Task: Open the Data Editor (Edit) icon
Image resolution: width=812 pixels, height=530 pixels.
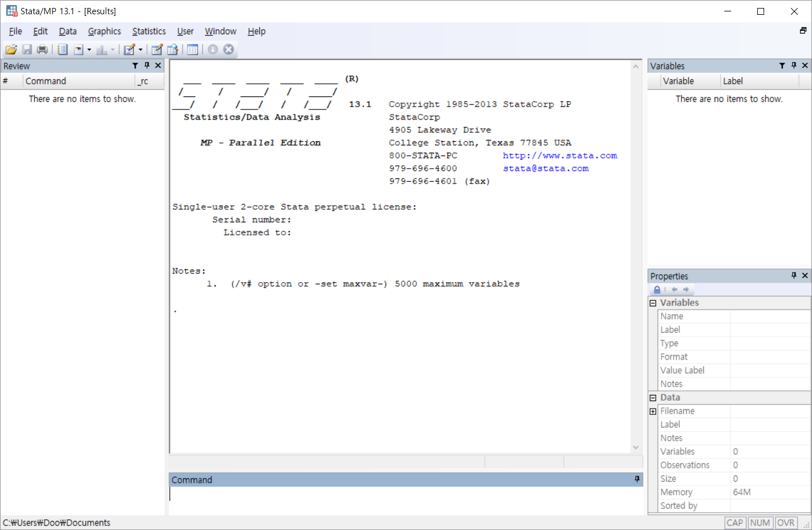Action: (157, 50)
